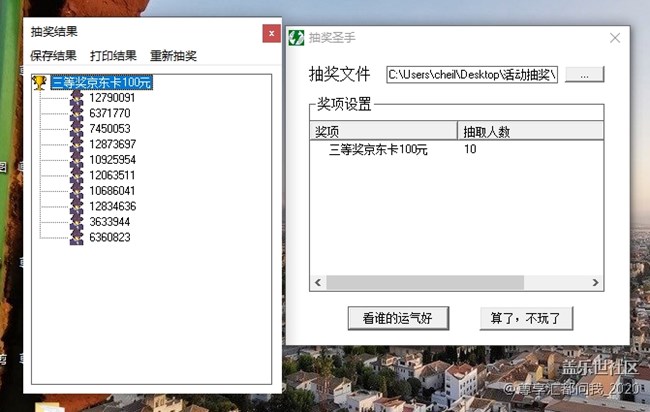The width and height of the screenshot is (650, 412).
Task: Select winner 6371770 in results
Action: 110,113
